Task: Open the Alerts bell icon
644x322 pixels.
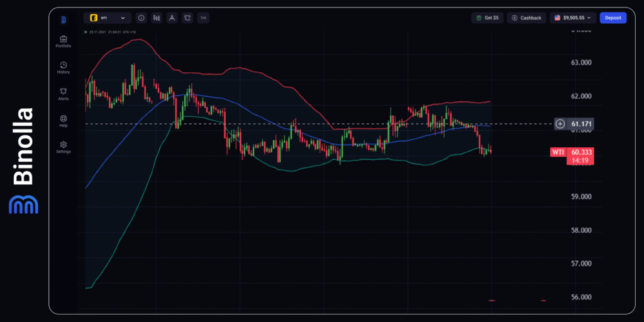Action: (64, 94)
